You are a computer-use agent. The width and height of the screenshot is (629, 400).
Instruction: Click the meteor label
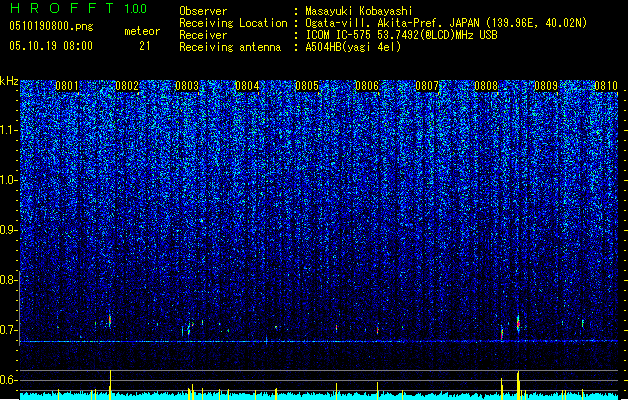pyautogui.click(x=142, y=31)
